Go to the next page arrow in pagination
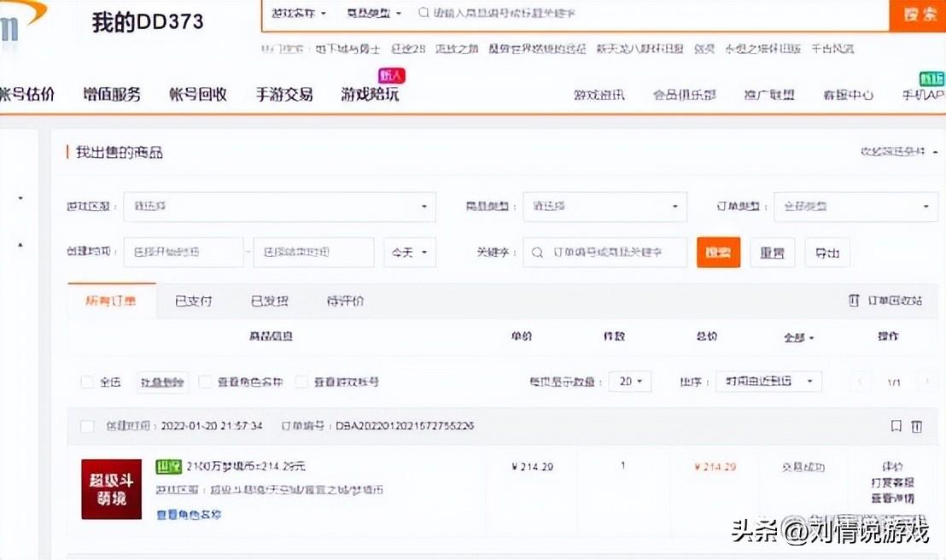The height and width of the screenshot is (560, 946). pyautogui.click(x=926, y=382)
